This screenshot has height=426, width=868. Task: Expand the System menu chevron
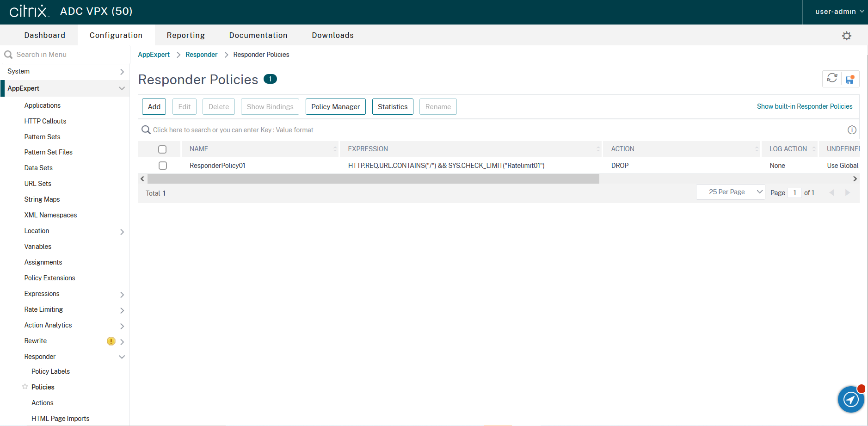pyautogui.click(x=122, y=72)
